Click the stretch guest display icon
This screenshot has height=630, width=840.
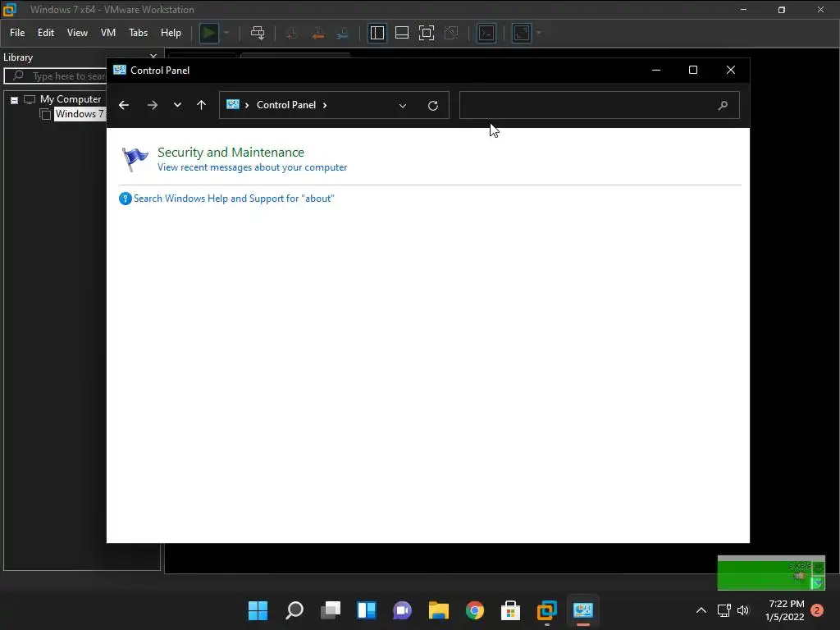click(x=522, y=33)
